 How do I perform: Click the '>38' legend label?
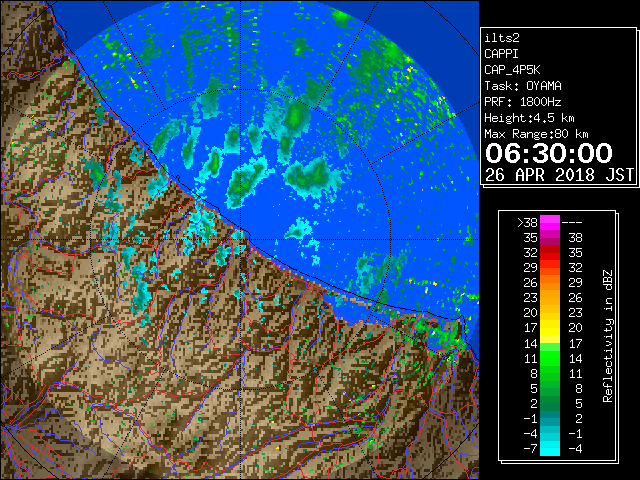click(x=527, y=223)
